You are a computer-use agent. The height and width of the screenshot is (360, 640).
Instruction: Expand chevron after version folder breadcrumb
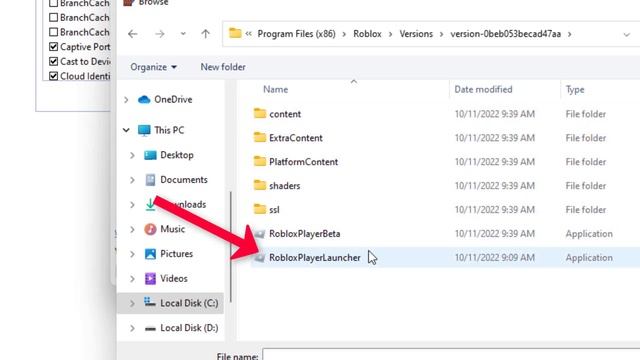(569, 34)
